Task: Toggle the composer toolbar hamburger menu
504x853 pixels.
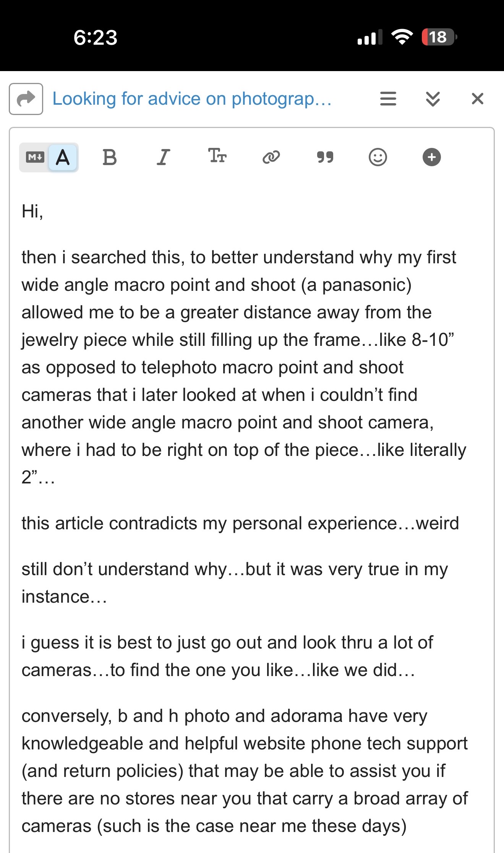Action: pyautogui.click(x=388, y=99)
